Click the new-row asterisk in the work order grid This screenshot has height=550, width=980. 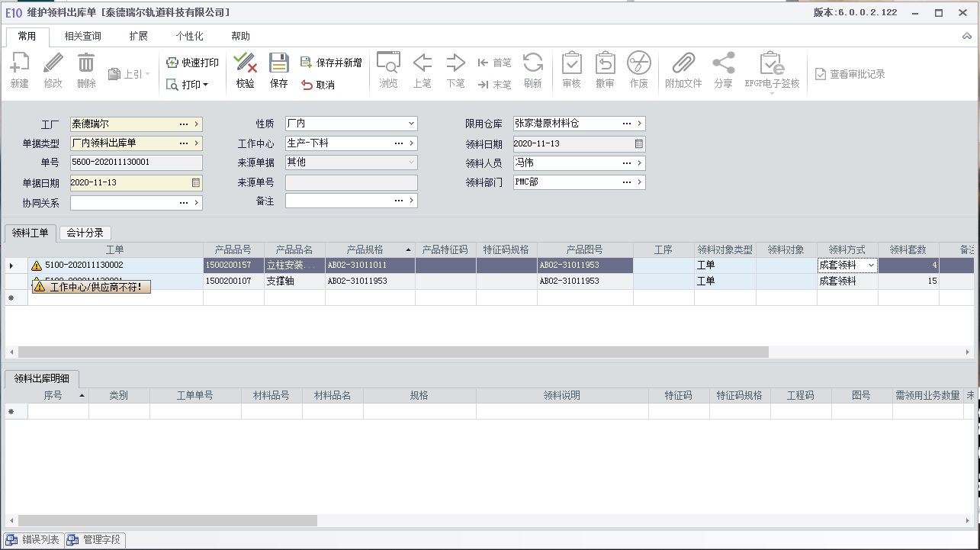(11, 298)
